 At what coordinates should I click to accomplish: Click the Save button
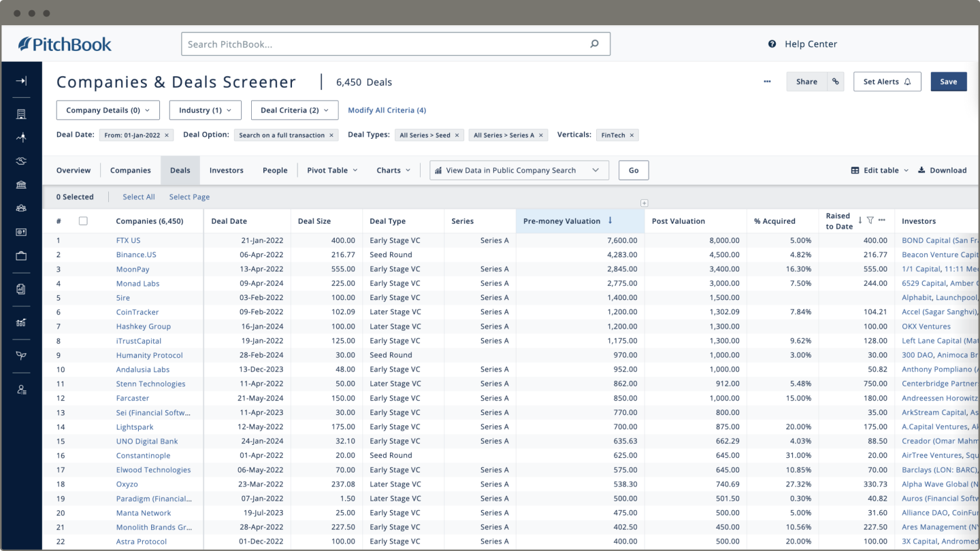[949, 82]
